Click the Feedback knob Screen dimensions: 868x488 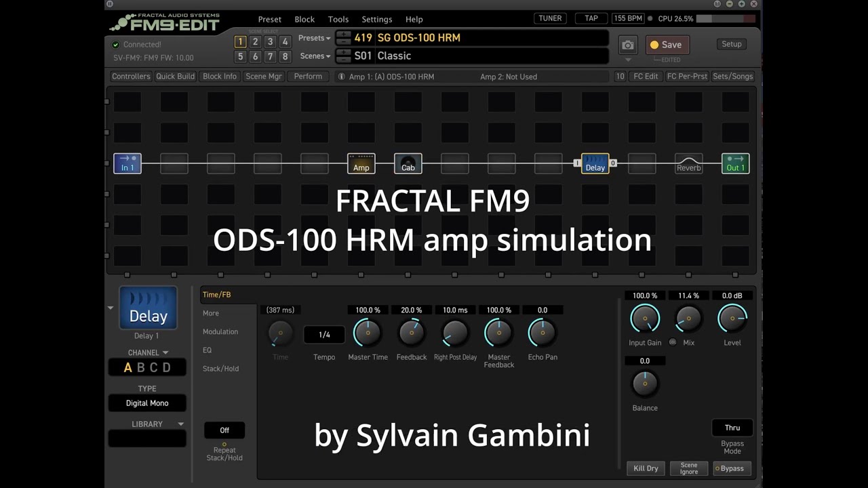pos(411,333)
